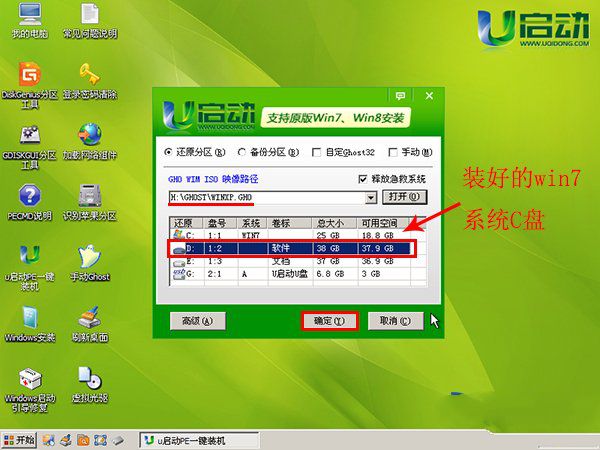600x450 pixels.
Task: Click the 打开 browse button
Action: tap(402, 197)
